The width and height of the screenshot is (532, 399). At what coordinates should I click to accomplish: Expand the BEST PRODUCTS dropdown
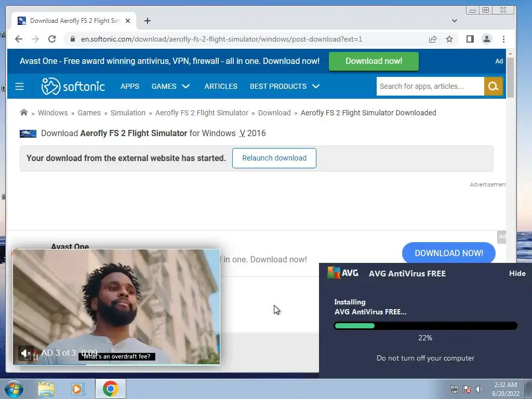click(x=285, y=86)
